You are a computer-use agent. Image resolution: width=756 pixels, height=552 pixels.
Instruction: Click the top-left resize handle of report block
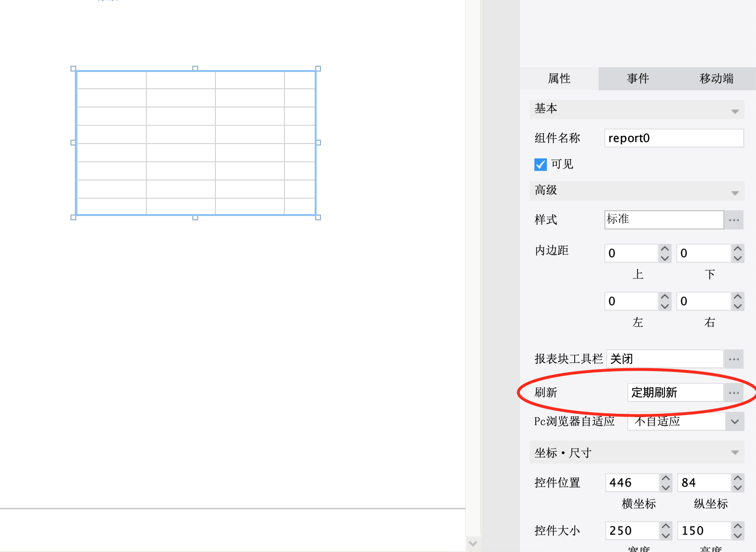click(x=73, y=69)
